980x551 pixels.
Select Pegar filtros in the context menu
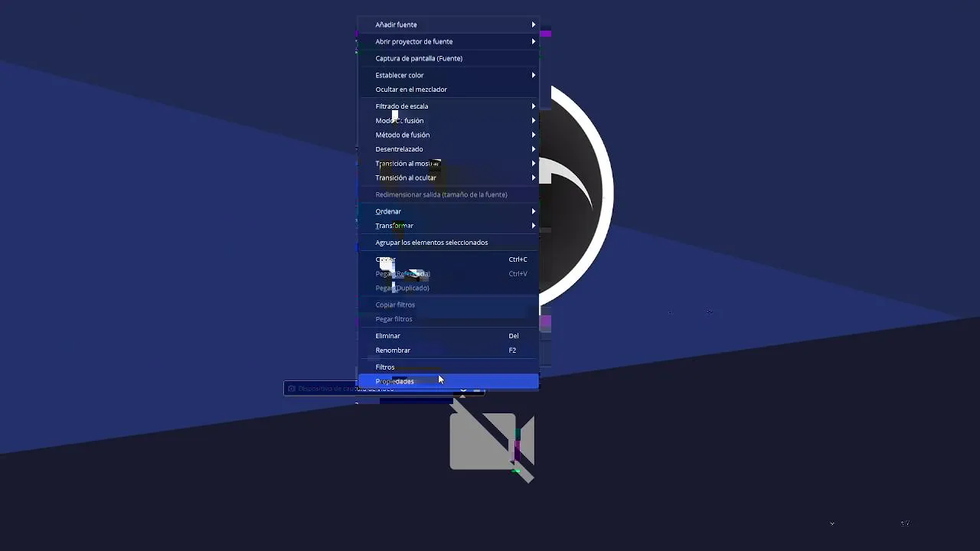pyautogui.click(x=449, y=319)
